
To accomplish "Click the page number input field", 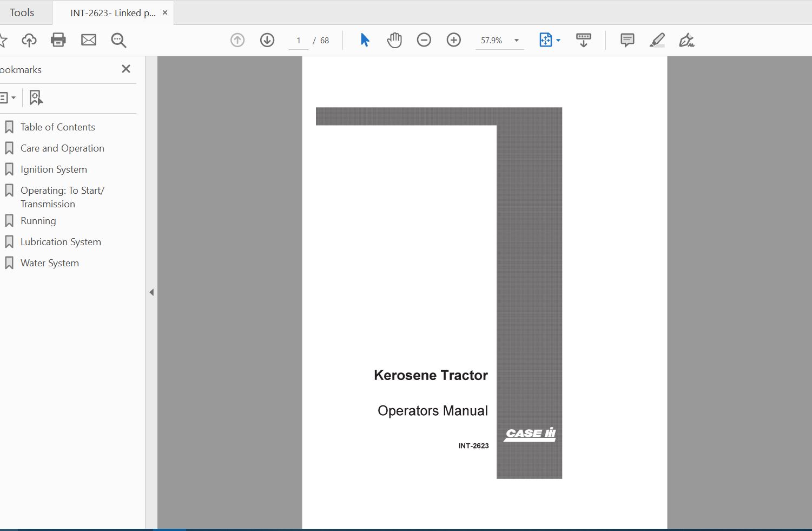I will click(299, 41).
